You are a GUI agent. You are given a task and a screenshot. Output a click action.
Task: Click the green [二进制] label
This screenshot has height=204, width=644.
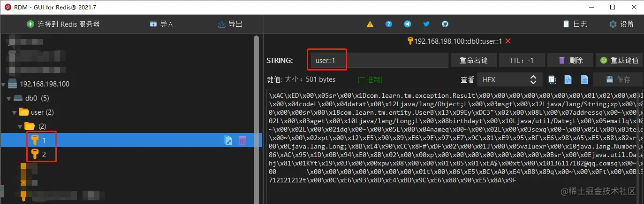point(370,79)
